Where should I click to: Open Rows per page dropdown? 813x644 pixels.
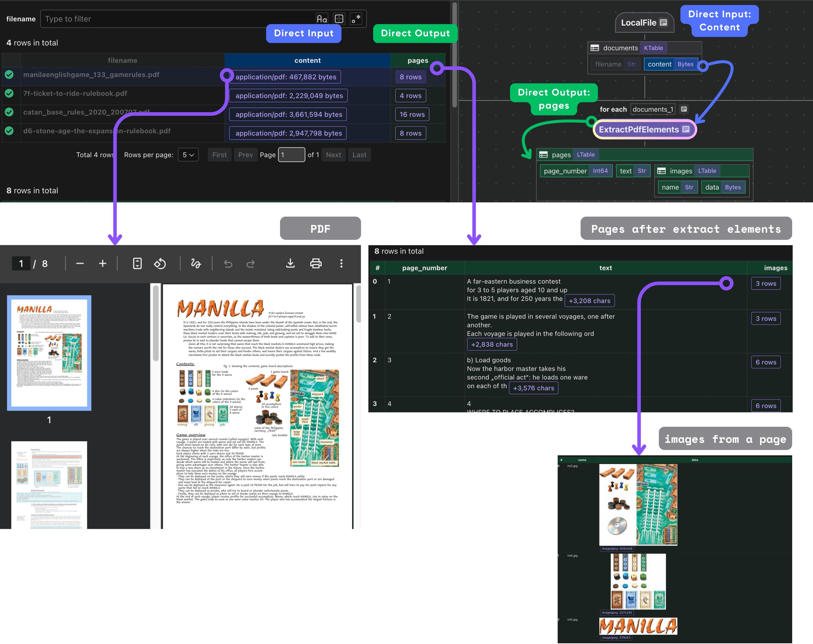pyautogui.click(x=188, y=155)
